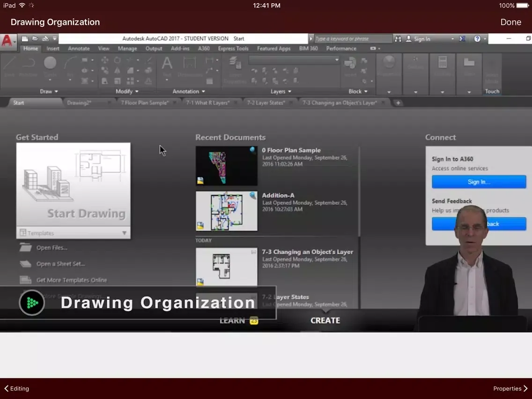Screen dimensions: 532x399
Task: Select the Line tool in Draw panel
Action: coord(9,67)
